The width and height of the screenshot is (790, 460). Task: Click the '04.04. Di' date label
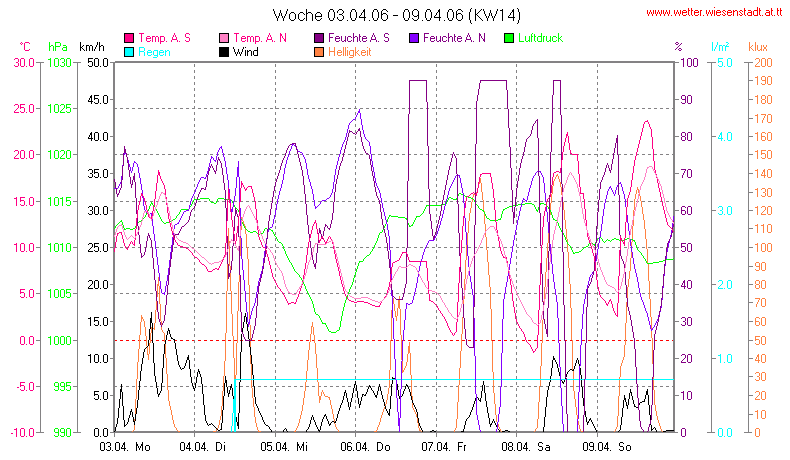pyautogui.click(x=203, y=447)
